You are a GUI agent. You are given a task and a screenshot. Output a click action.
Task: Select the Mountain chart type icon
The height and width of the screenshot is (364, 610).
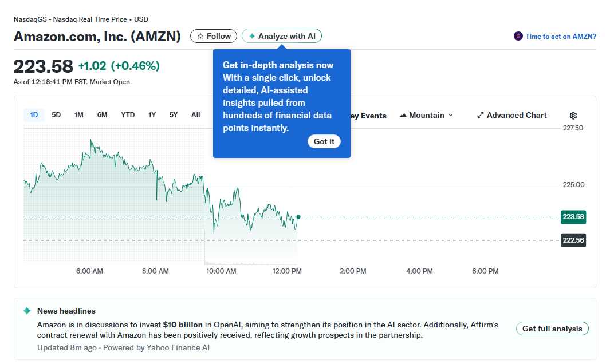403,115
